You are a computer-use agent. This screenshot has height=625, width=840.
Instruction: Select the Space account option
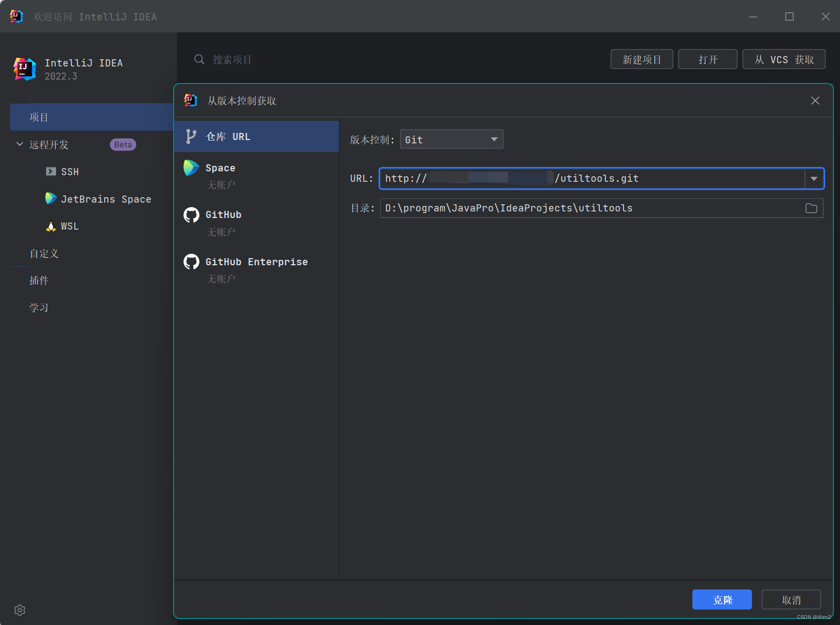coord(257,176)
